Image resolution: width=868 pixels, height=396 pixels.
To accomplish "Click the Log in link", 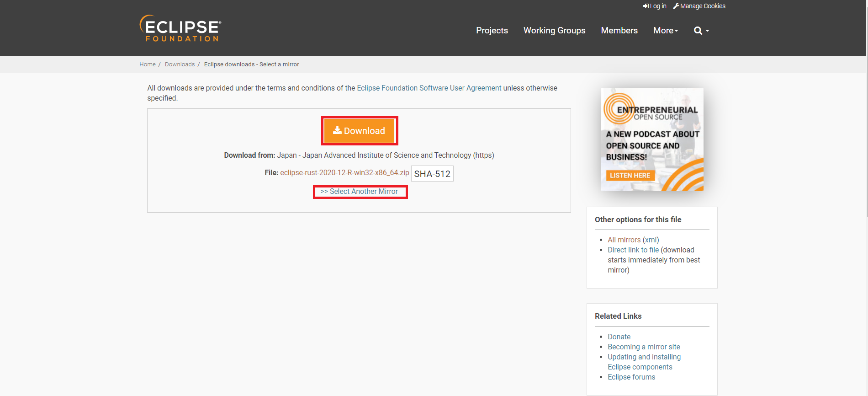I will click(655, 6).
